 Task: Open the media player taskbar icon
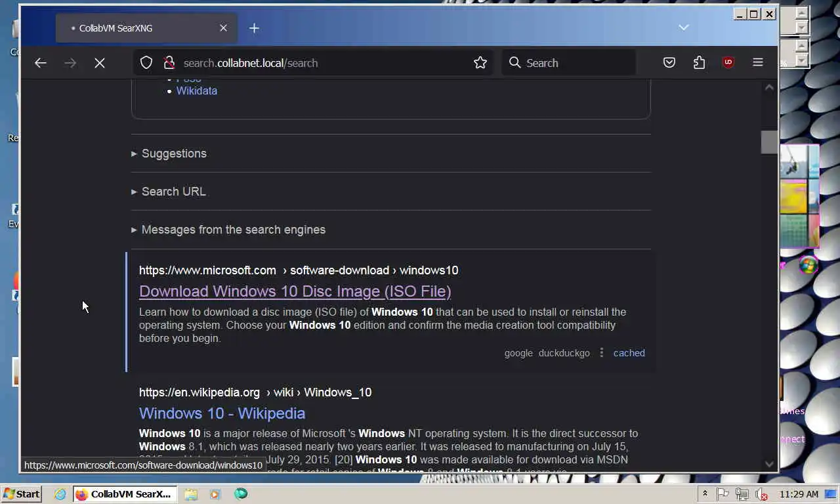(215, 494)
